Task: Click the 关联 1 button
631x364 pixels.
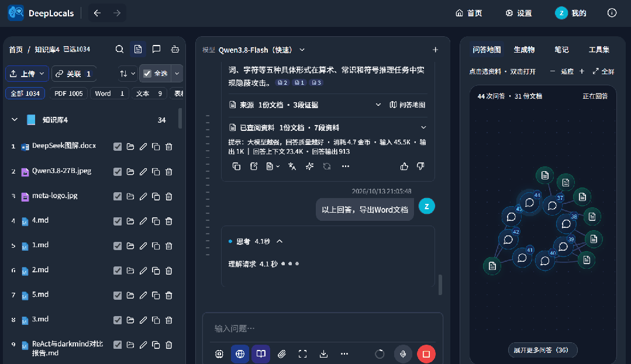Action: [x=74, y=74]
